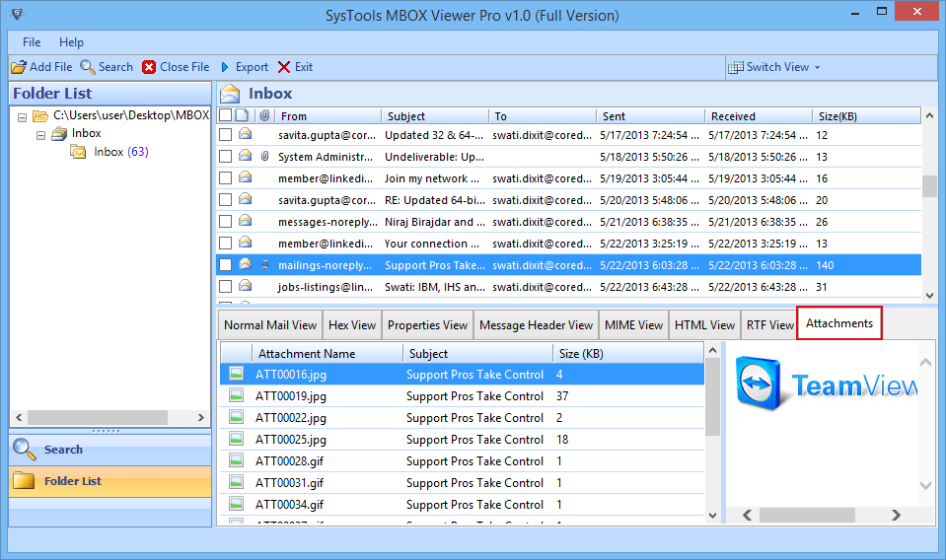This screenshot has width=946, height=560.
Task: Click the SysTools app logo in title bar
Action: pyautogui.click(x=18, y=13)
